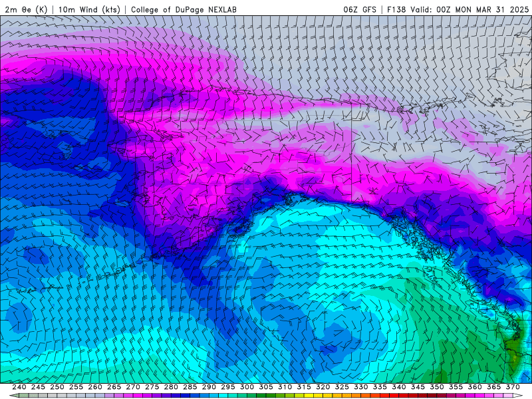Click the 320 legend value

click(323, 387)
